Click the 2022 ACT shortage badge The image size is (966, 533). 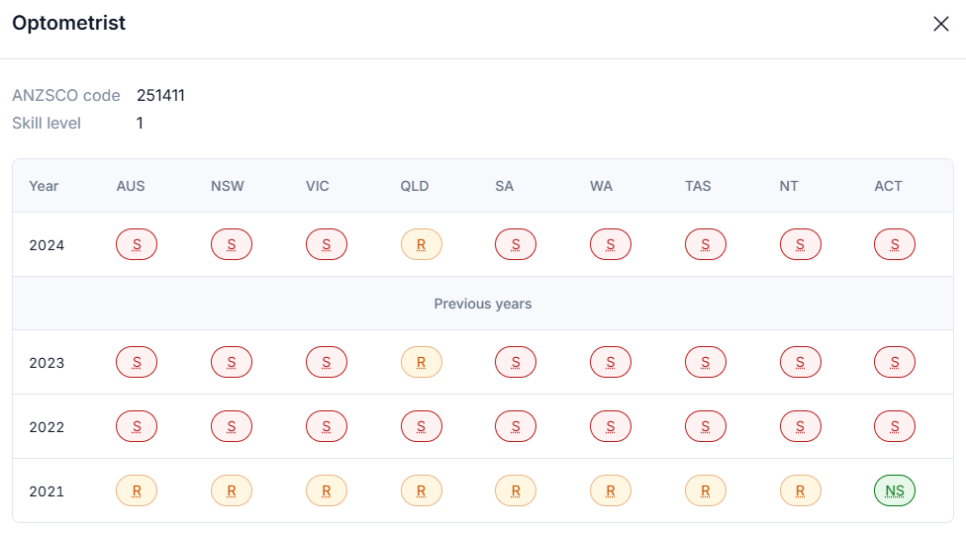(x=894, y=427)
